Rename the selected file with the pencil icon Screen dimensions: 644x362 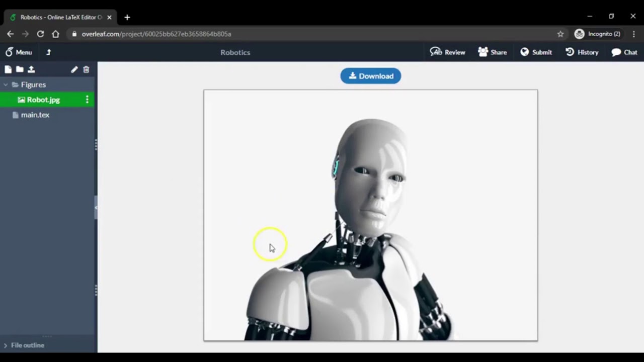pyautogui.click(x=74, y=69)
